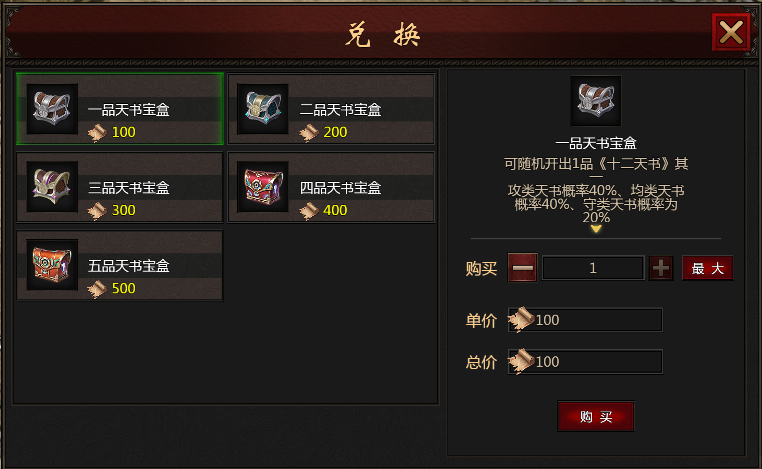Set quantity to maximum with 最大 button

point(708,268)
